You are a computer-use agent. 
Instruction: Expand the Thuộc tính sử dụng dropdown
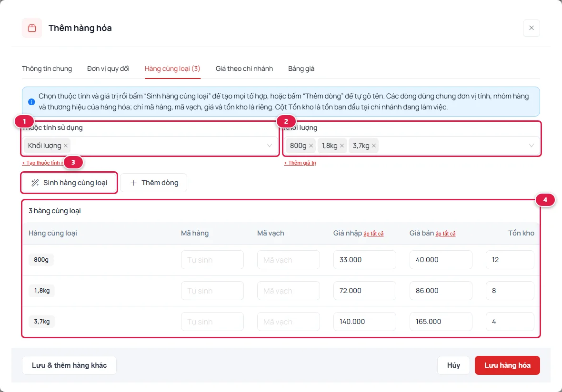point(270,146)
